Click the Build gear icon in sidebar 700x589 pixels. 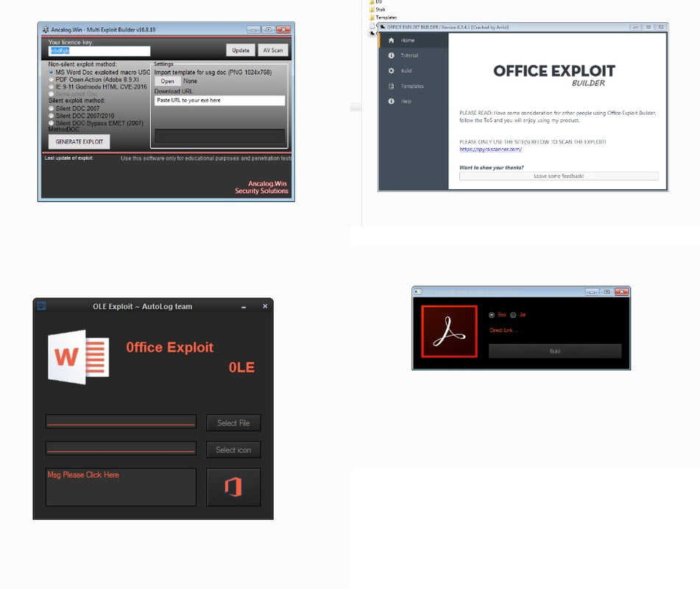pos(391,71)
